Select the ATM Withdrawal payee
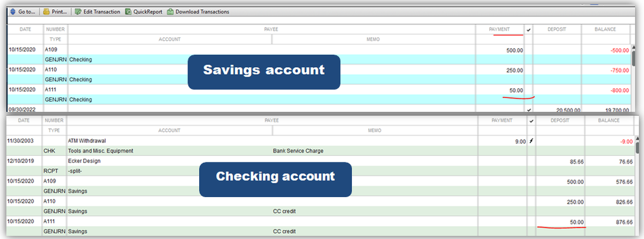644x239 pixels. click(x=87, y=141)
